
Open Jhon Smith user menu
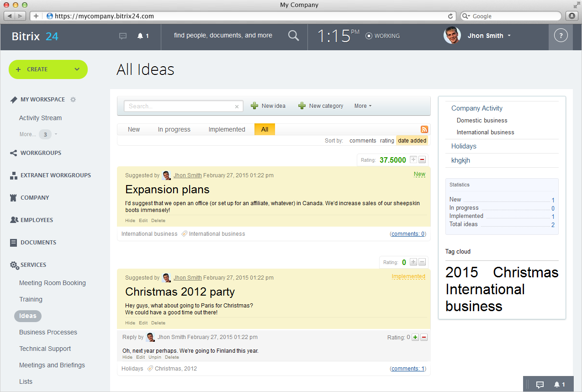488,36
